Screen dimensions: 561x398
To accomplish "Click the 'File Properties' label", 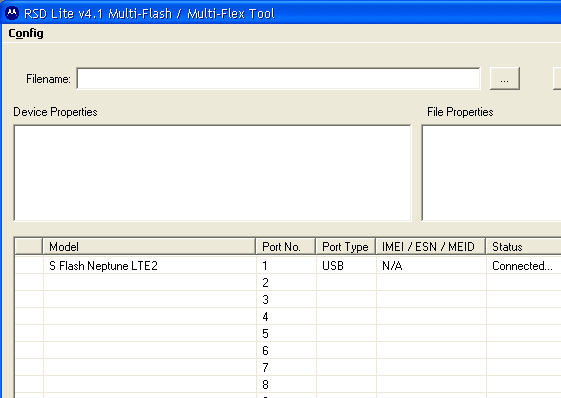I will (x=460, y=112).
